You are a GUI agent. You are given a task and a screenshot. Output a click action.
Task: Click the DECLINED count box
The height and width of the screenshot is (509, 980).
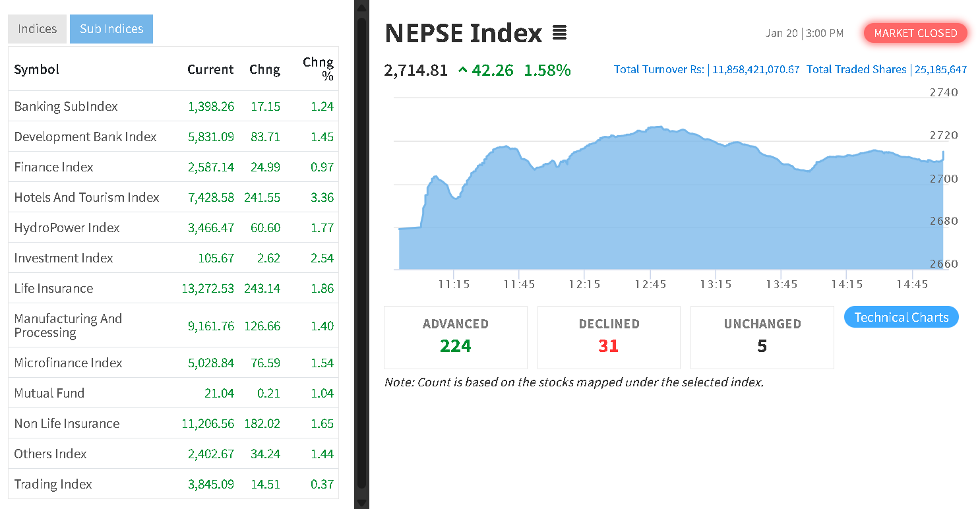609,337
